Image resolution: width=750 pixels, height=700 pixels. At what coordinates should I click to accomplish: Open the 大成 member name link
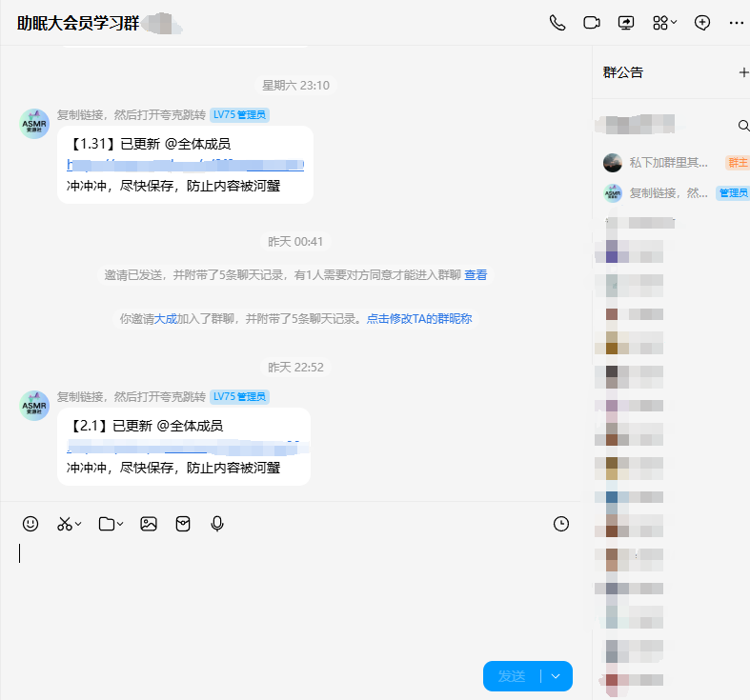tap(166, 318)
